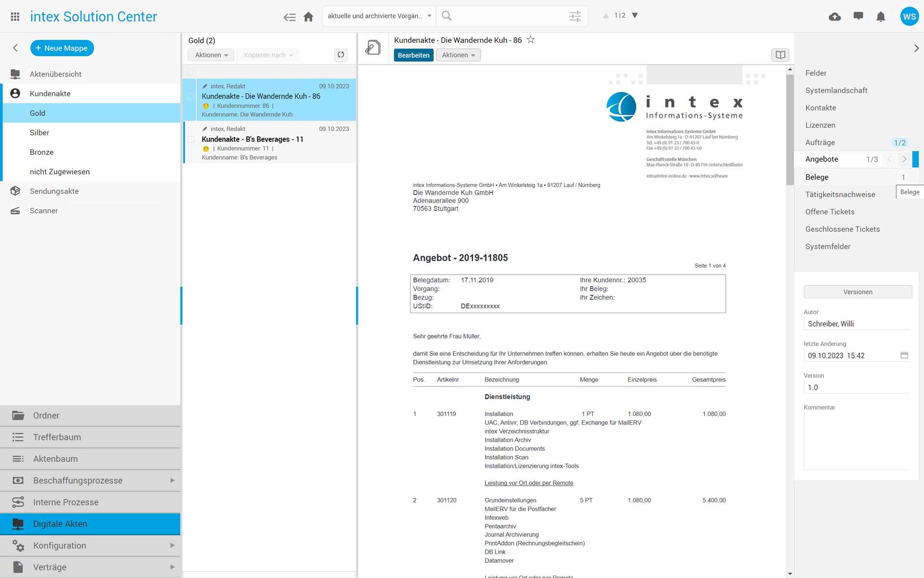924x578 pixels.
Task: Toggle the select-all checkbox in list header
Action: (191, 72)
